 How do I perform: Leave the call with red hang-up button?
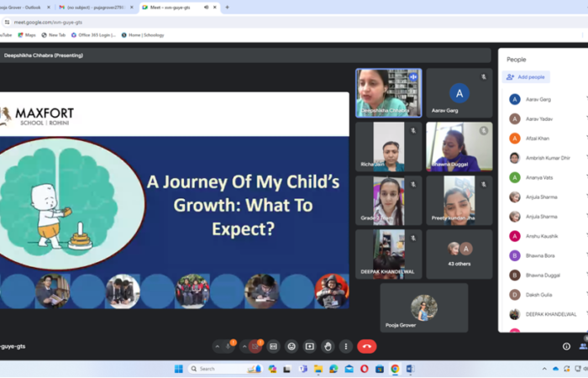(366, 346)
